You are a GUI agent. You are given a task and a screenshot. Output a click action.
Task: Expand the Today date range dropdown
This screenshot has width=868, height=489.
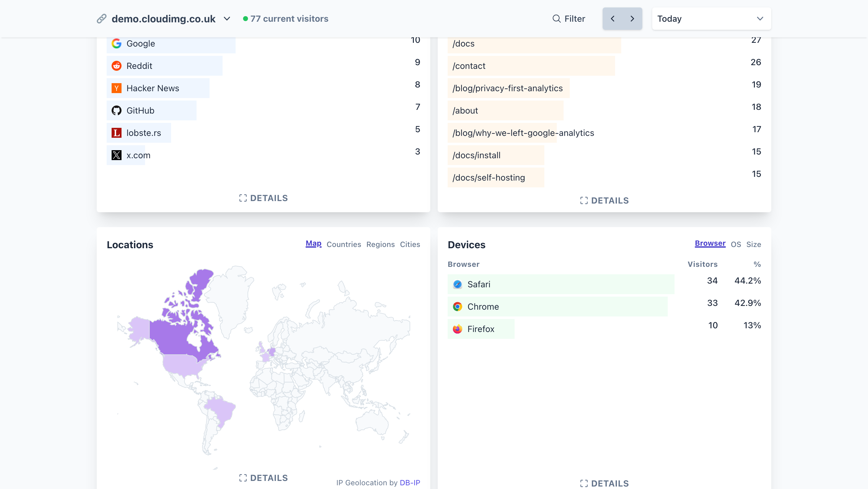coord(711,19)
